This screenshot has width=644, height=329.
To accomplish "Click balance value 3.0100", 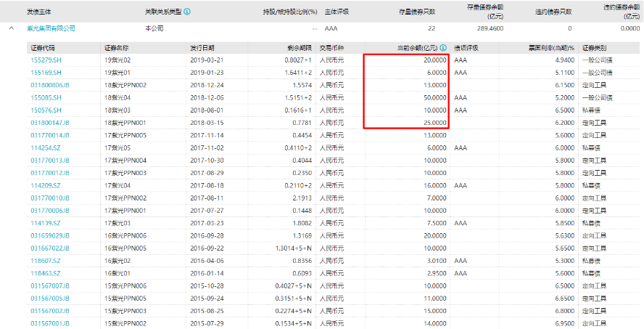I will 437,261.
